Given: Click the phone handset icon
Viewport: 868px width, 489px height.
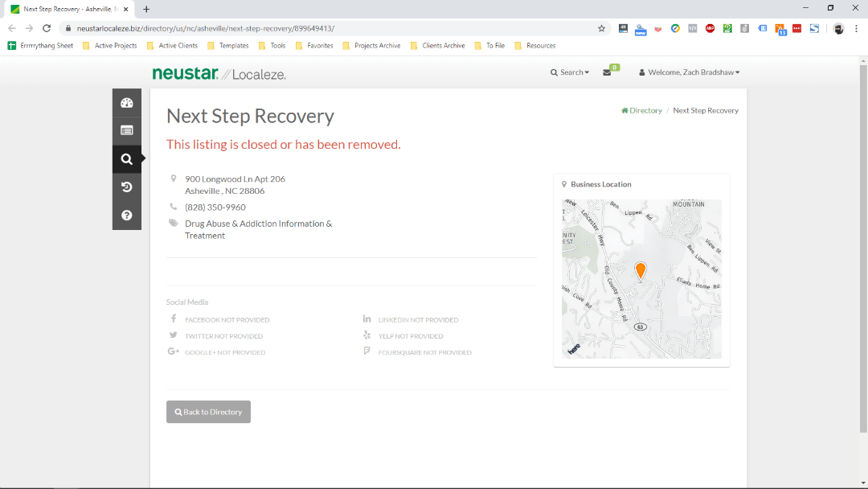Looking at the screenshot, I should click(174, 207).
